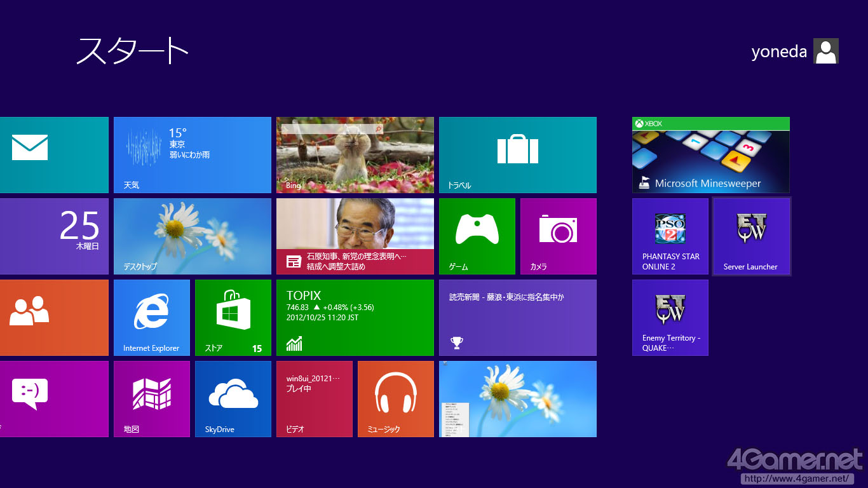Open the Enemy Territory - QUAKE tile
868x488 pixels.
point(670,318)
